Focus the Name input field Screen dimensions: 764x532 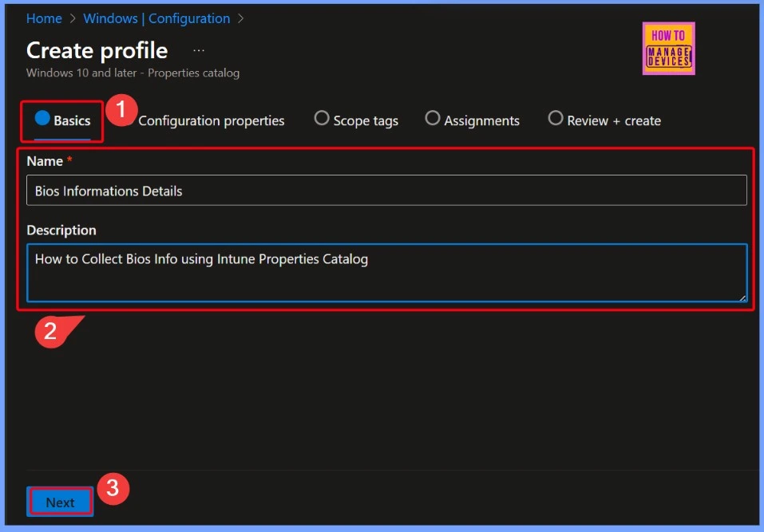click(x=386, y=191)
